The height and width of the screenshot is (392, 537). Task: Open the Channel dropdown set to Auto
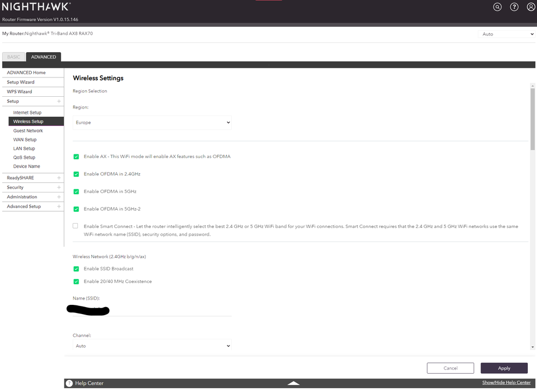coord(152,346)
